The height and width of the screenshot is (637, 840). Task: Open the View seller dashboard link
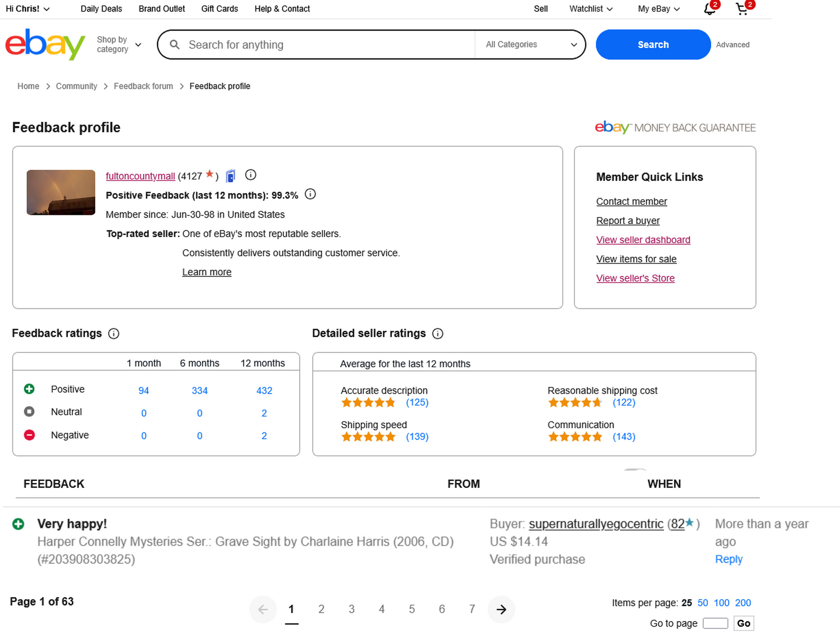pos(643,240)
